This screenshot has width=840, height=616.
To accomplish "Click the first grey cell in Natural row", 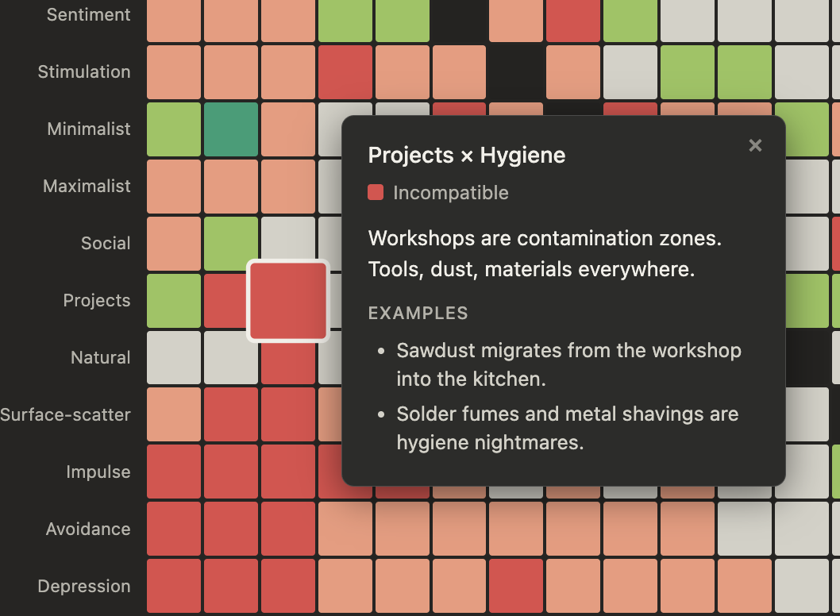I will click(x=174, y=358).
